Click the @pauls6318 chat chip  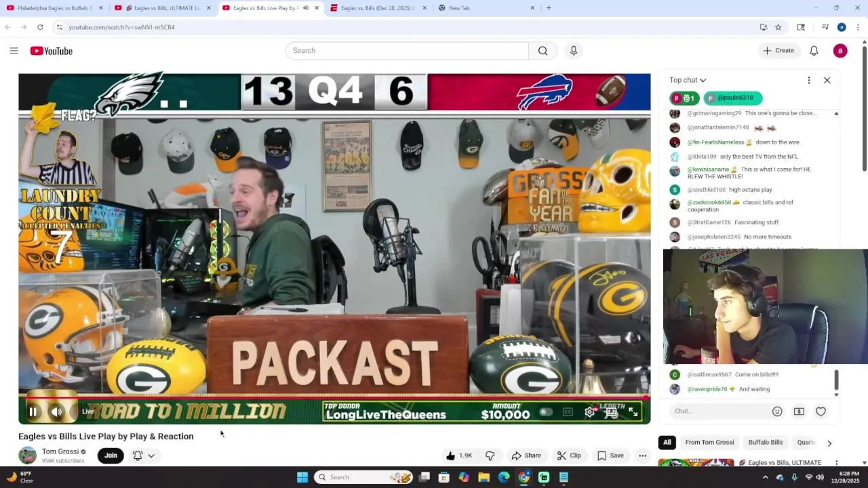pos(732,98)
